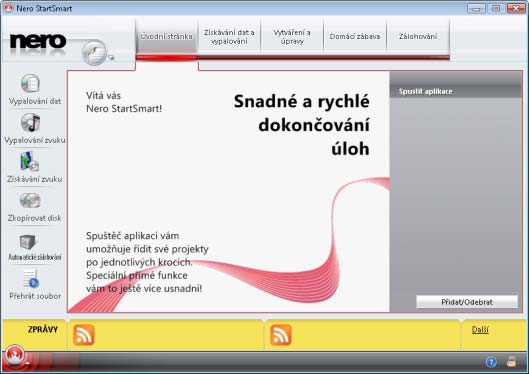Image resolution: width=529 pixels, height=374 pixels.
Task: Open the Vypalování dat disc icon
Action: (30, 83)
